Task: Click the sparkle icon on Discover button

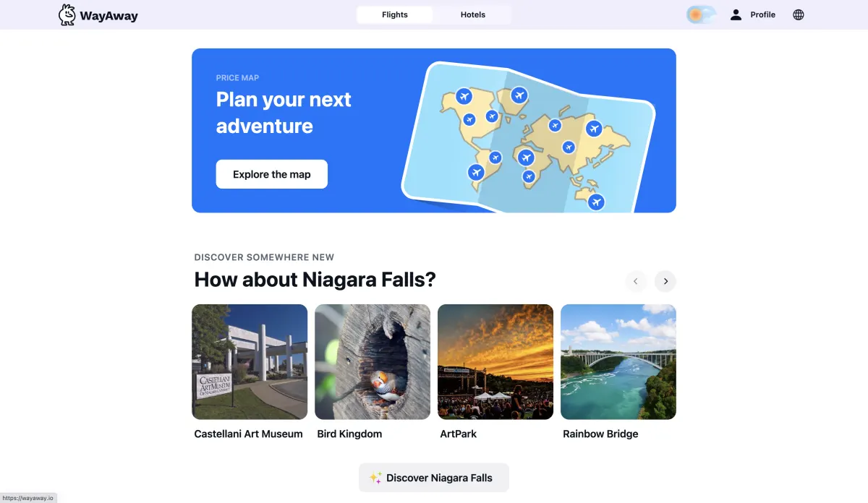Action: [375, 478]
